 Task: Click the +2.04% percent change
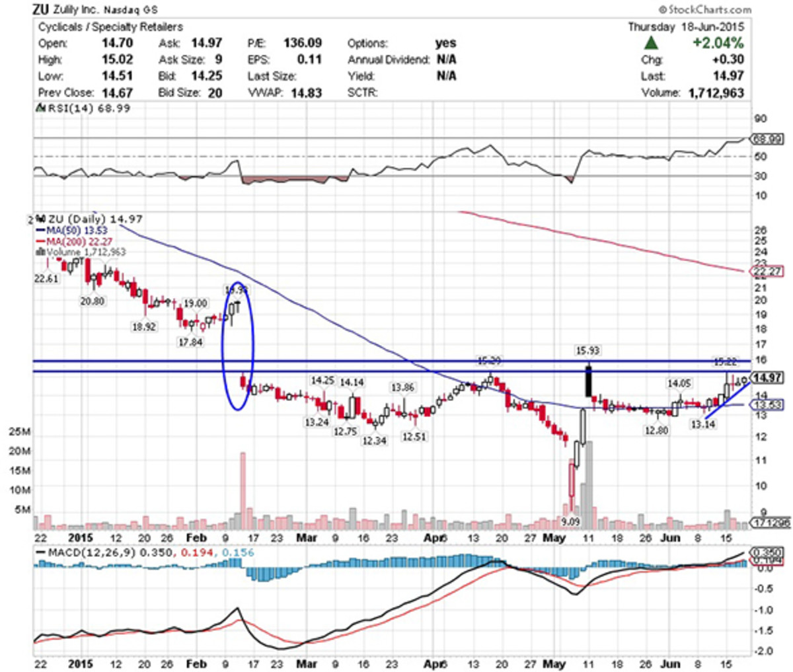click(x=718, y=43)
